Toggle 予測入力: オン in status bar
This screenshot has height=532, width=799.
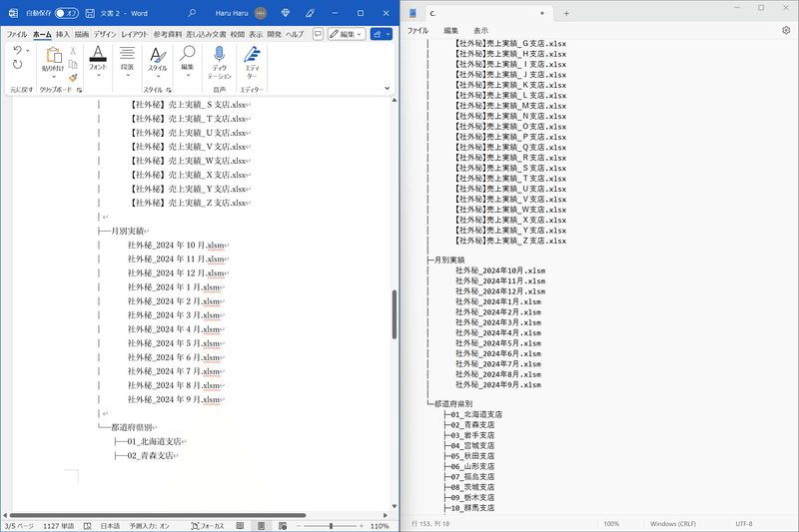pyautogui.click(x=149, y=526)
